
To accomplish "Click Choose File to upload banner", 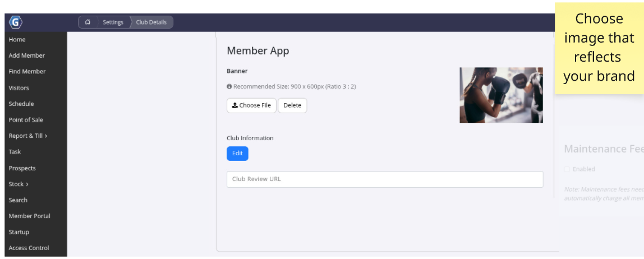I will point(251,105).
